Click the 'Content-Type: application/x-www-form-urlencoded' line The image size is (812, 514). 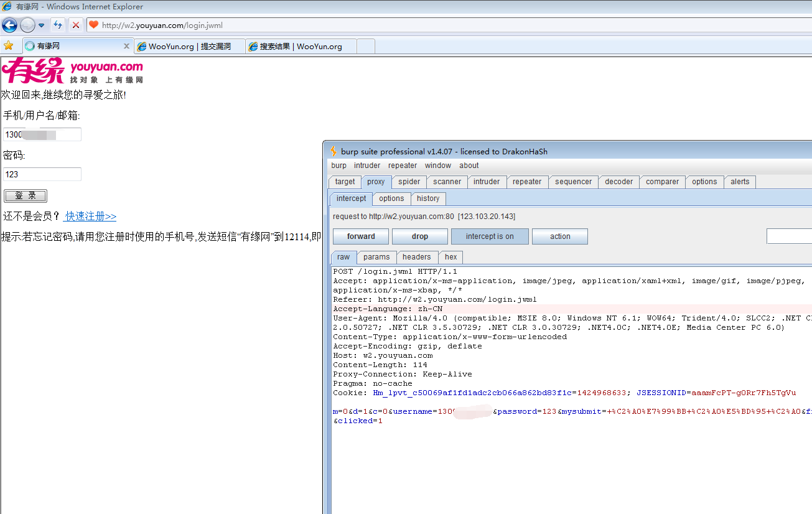pos(450,337)
